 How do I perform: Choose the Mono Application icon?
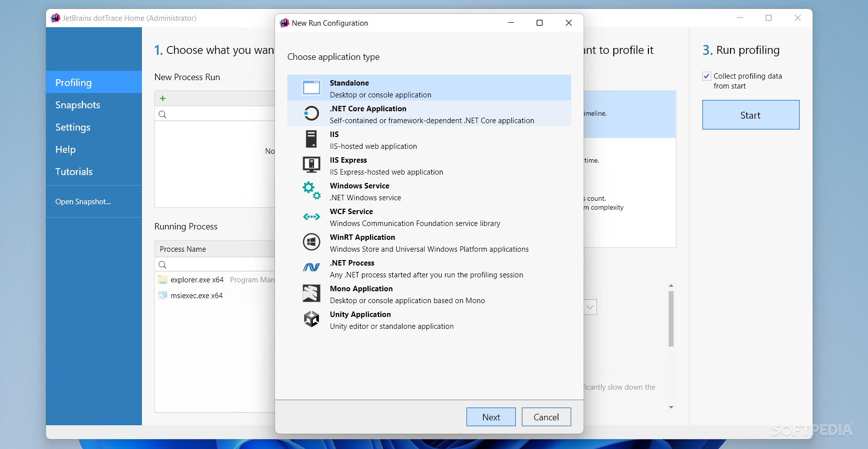pyautogui.click(x=312, y=293)
